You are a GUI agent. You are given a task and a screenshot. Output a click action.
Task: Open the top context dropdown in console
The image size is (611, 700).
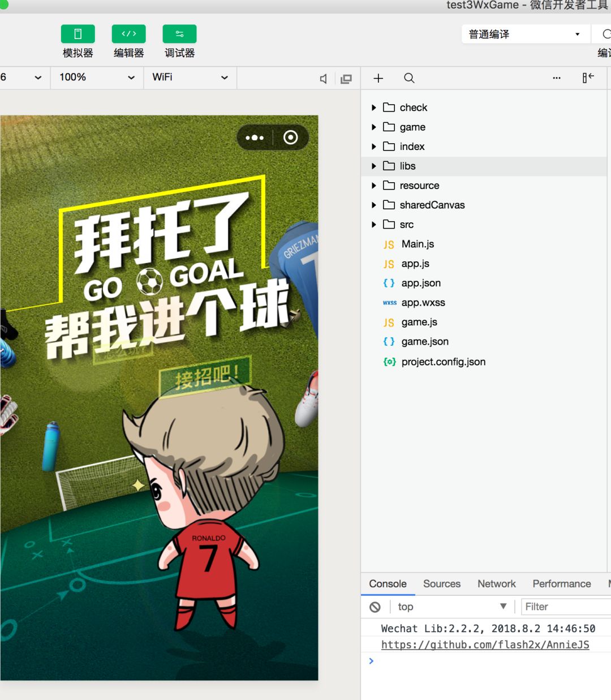452,607
